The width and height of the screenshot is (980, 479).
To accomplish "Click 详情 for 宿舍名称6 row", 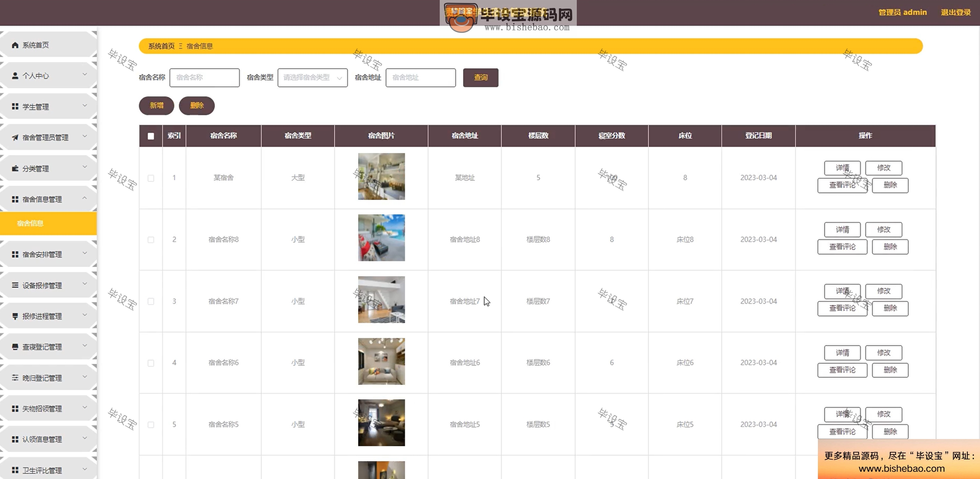I will 842,353.
